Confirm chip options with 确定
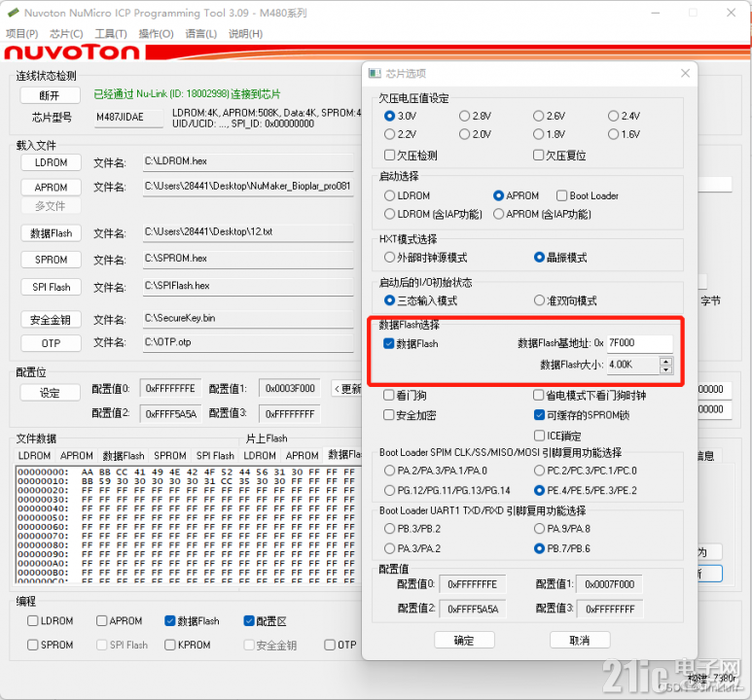The width and height of the screenshot is (752, 700). tap(464, 640)
